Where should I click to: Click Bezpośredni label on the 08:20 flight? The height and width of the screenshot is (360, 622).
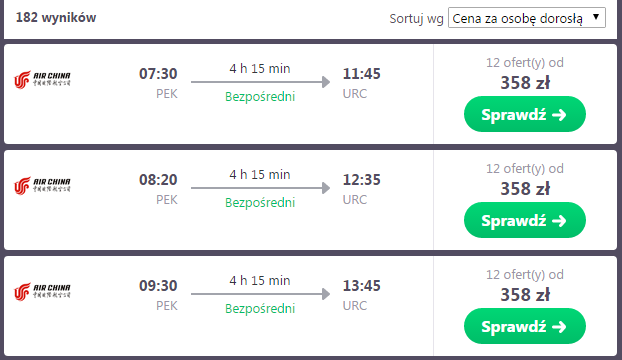click(x=260, y=203)
